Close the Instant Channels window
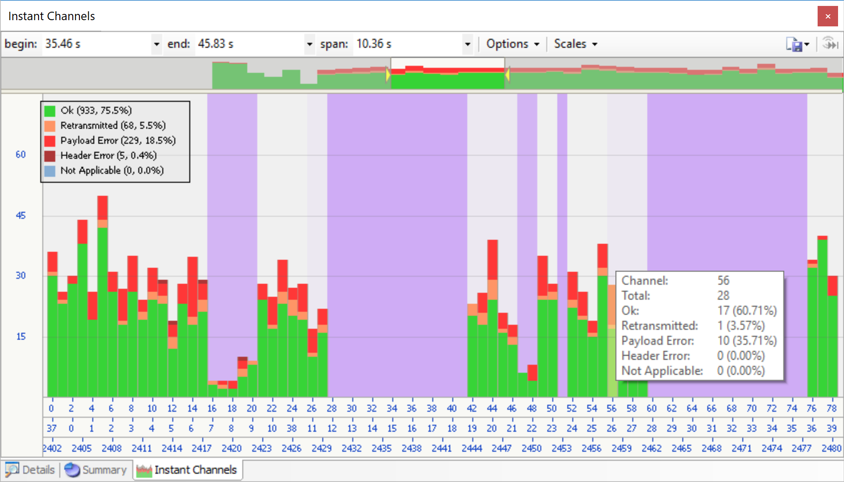The image size is (844, 482). [x=827, y=16]
